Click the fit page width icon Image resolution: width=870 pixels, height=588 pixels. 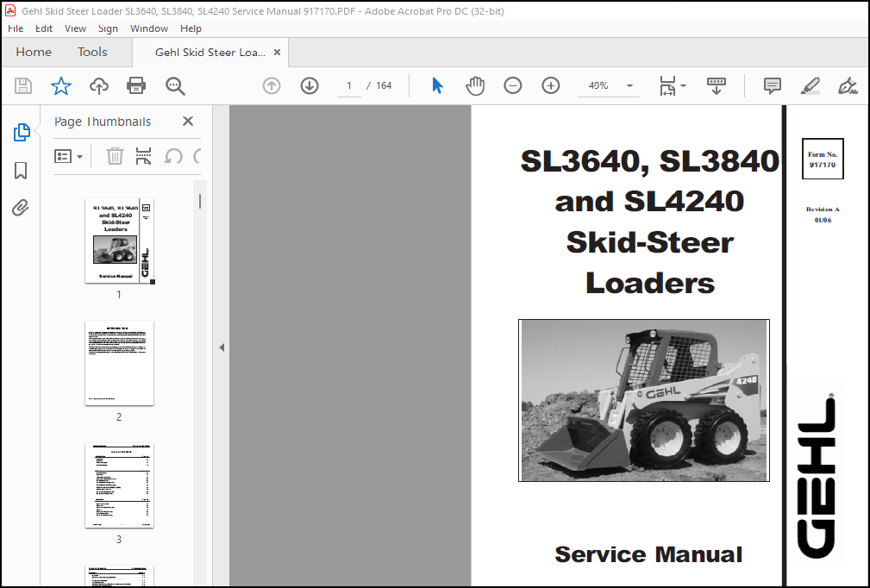(667, 86)
